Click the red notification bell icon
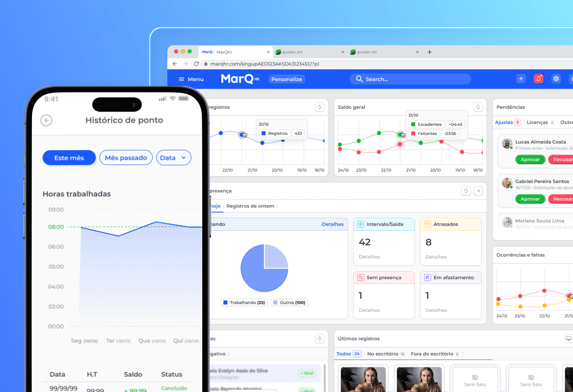The image size is (573, 392). pyautogui.click(x=538, y=79)
